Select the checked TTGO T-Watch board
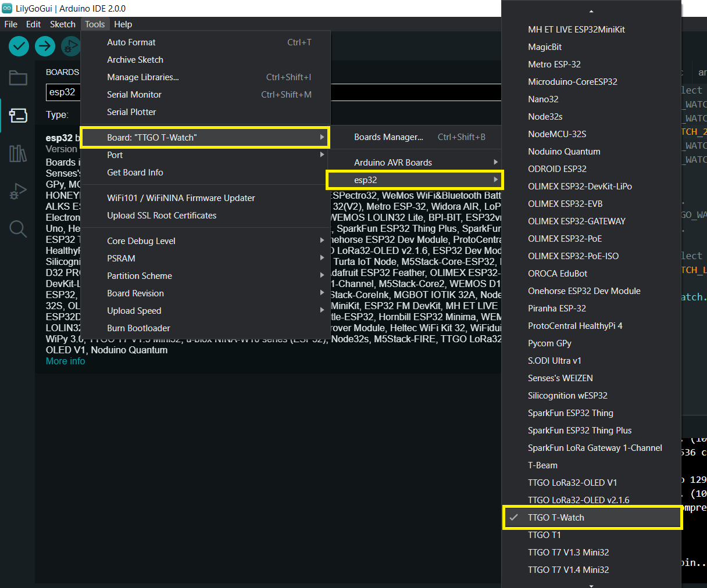 [591, 517]
